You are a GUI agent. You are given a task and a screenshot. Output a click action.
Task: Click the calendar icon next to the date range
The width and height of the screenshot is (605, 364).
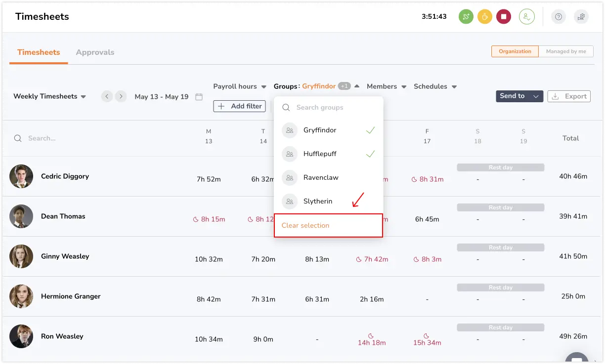[199, 97]
